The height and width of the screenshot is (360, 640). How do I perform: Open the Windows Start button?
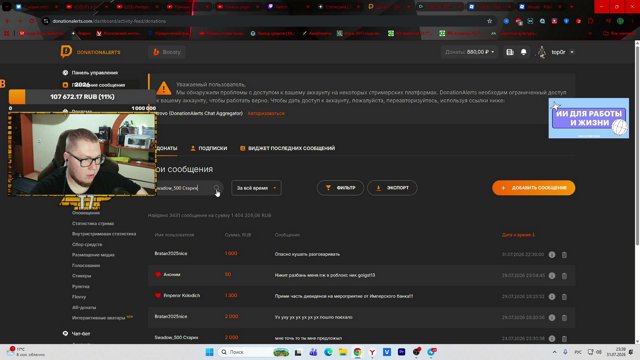(x=209, y=352)
